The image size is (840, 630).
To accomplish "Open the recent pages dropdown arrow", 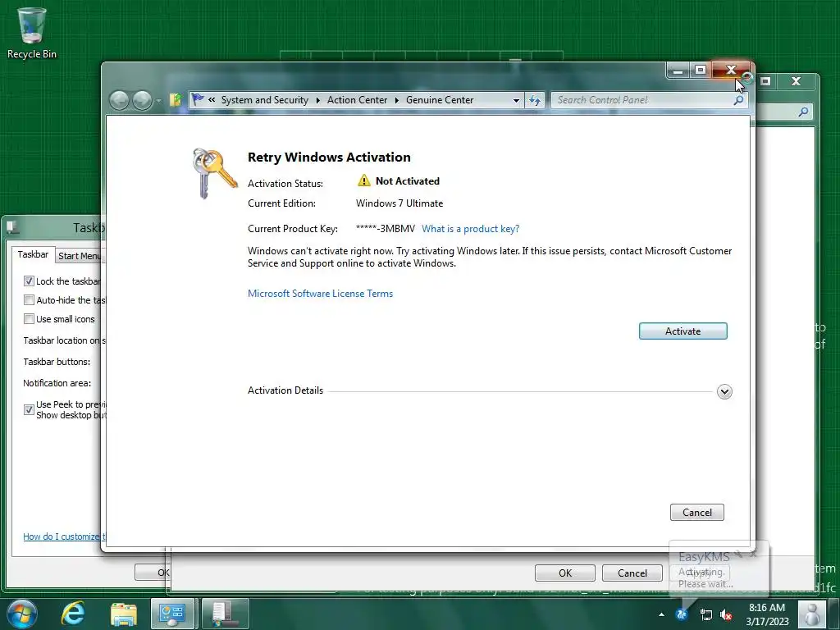I will (x=159, y=101).
